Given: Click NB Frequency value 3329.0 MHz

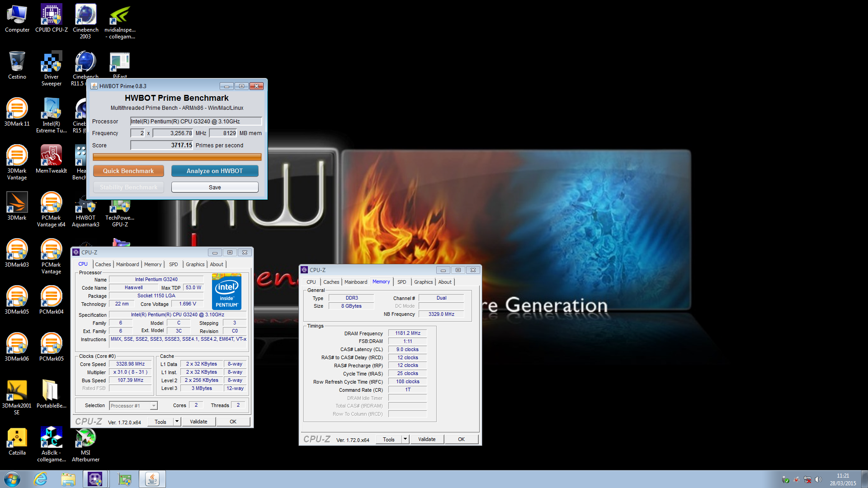Looking at the screenshot, I should click(x=441, y=314).
